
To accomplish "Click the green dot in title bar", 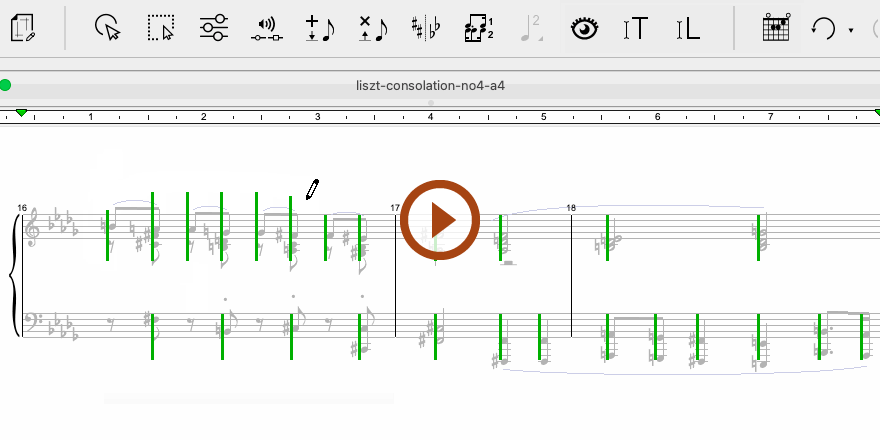I will pyautogui.click(x=5, y=85).
